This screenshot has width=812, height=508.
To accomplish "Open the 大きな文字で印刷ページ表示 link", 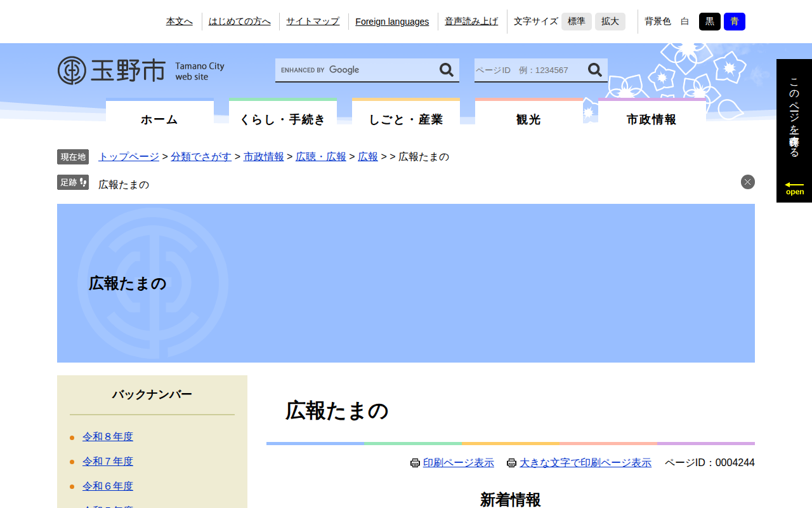I will click(x=586, y=463).
